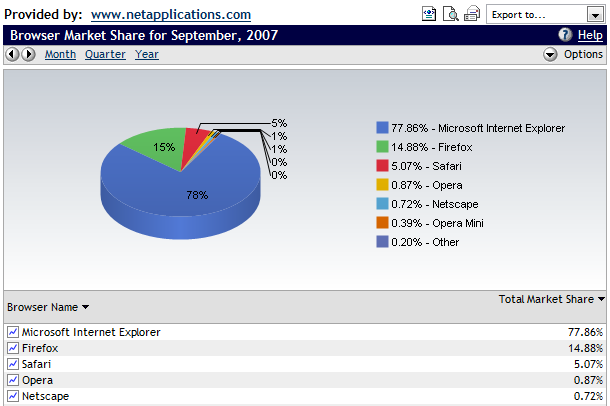This screenshot has width=610, height=406.
Task: Click the first export document icon
Action: 429,14
